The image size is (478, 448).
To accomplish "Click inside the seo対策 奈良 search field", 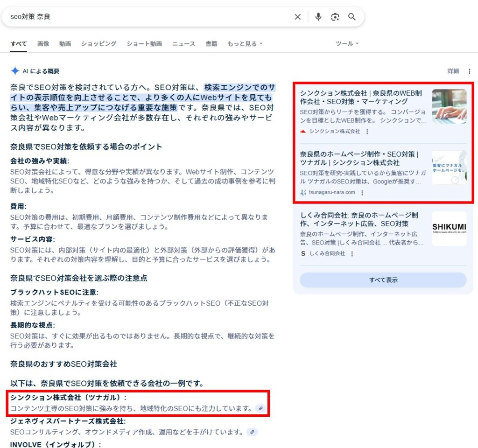I will [140, 17].
